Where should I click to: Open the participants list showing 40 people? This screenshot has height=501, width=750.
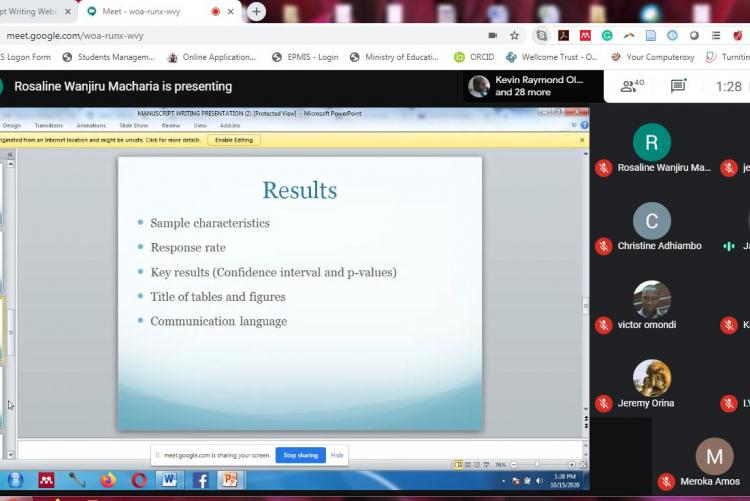tap(631, 86)
